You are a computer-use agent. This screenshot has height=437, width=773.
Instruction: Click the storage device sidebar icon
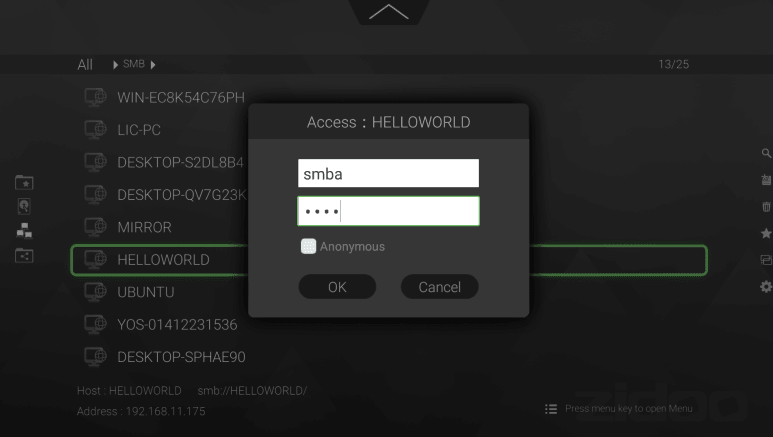(24, 206)
